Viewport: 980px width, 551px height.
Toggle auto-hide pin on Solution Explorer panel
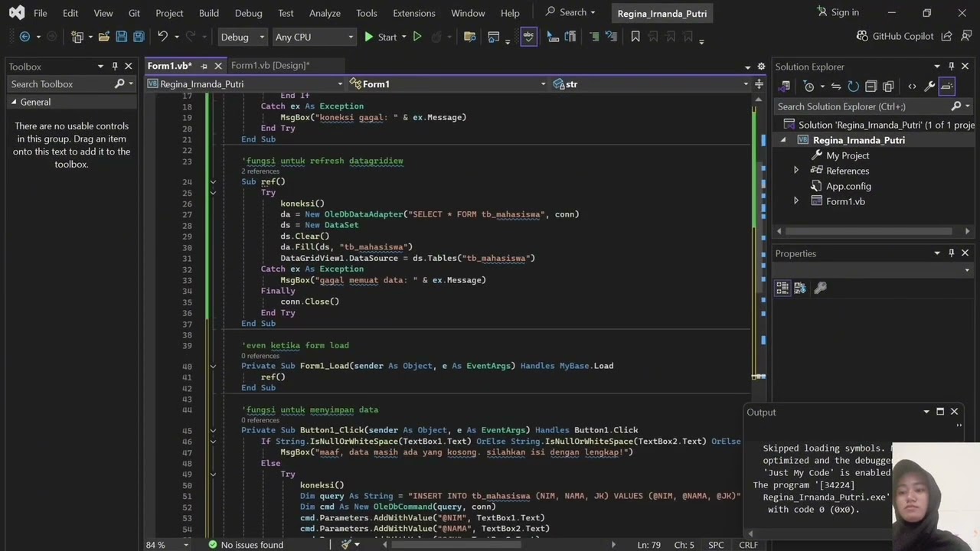pyautogui.click(x=952, y=67)
